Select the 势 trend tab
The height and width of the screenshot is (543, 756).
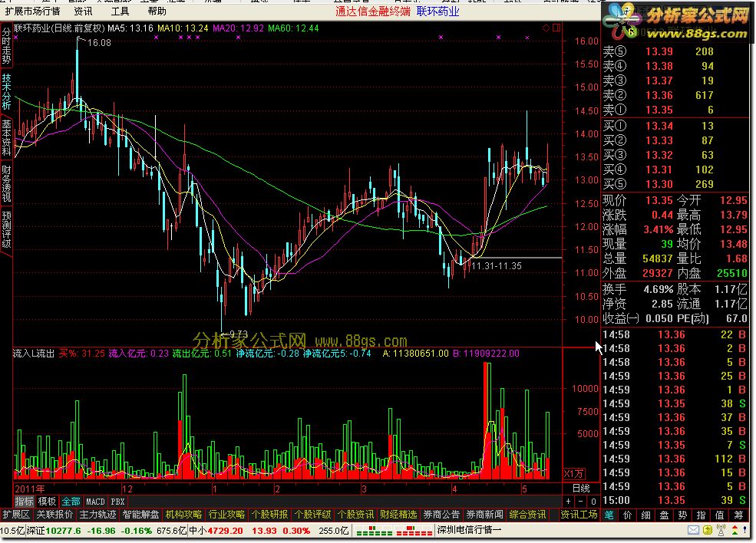[x=682, y=515]
